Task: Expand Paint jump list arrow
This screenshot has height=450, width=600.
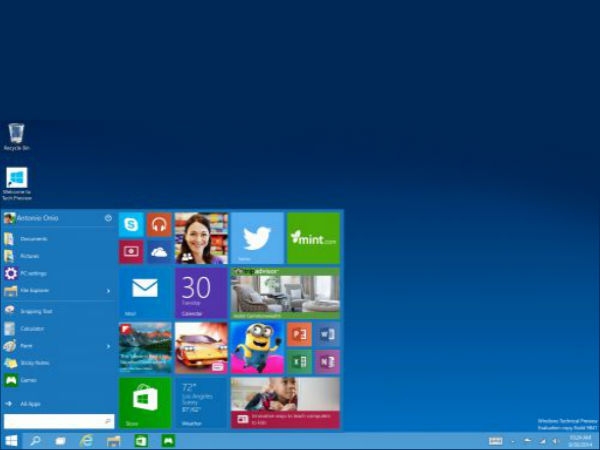Action: coord(108,346)
